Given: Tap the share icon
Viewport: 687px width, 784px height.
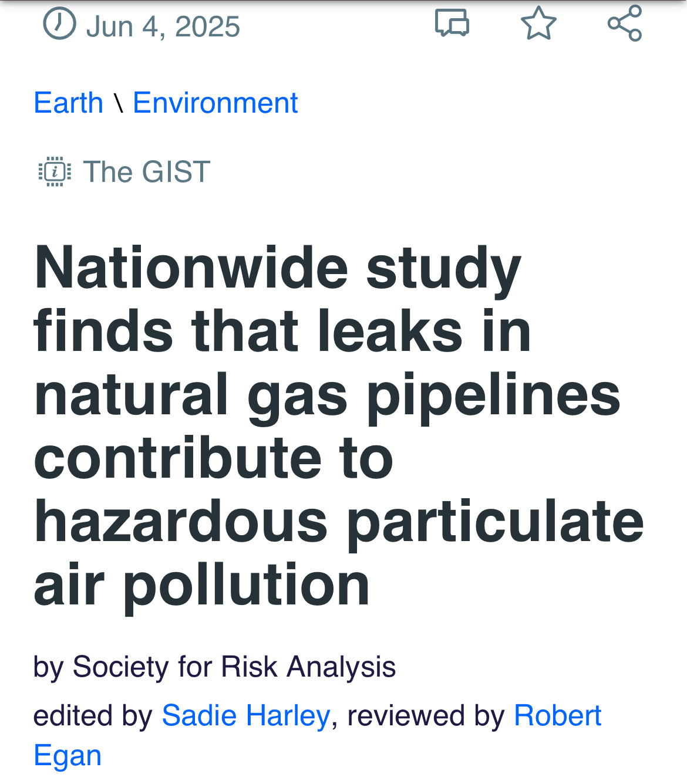Looking at the screenshot, I should [625, 23].
